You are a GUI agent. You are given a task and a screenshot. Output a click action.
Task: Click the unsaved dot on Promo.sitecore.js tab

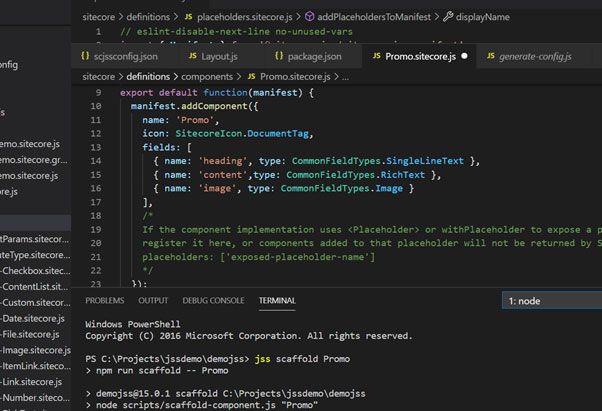pos(464,56)
